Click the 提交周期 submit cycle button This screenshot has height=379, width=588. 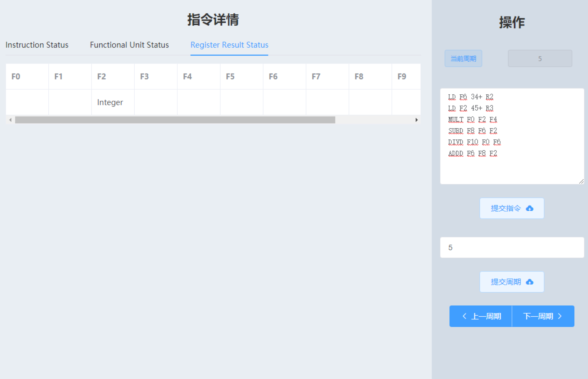[512, 282]
